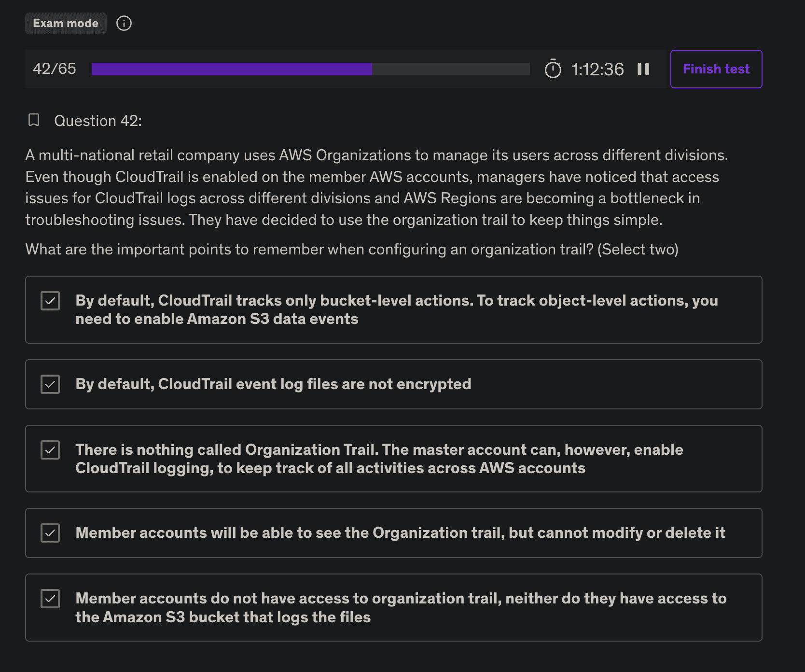Viewport: 805px width, 672px height.
Task: Click the gray unfilled section of progress bar
Action: pyautogui.click(x=451, y=69)
